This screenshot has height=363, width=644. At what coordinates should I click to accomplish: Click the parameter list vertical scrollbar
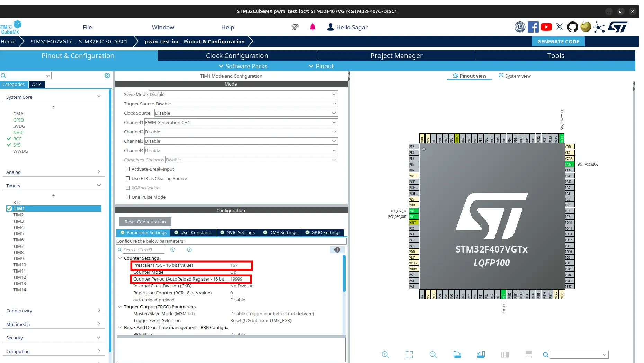point(344,273)
